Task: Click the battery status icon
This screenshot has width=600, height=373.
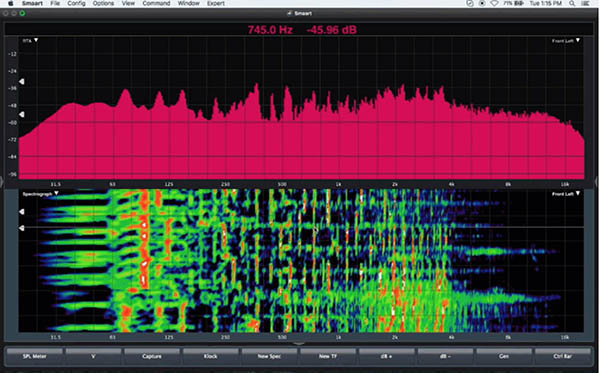Action: click(x=519, y=3)
